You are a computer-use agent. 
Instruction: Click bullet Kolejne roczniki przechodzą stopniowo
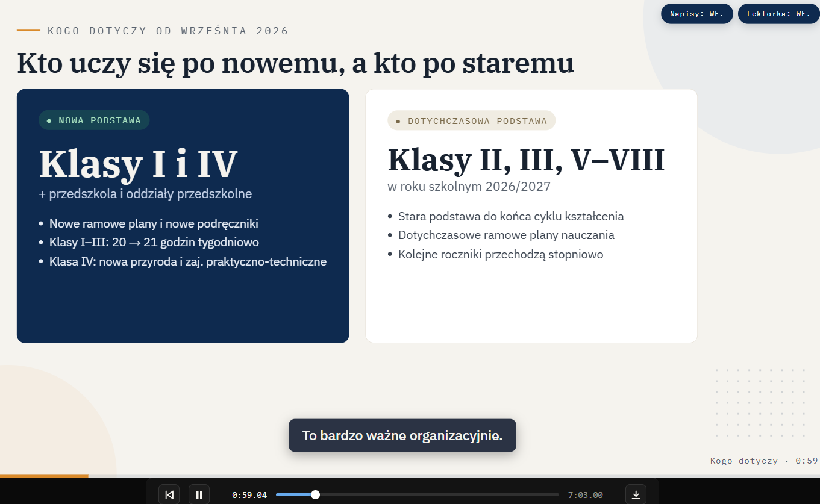point(501,254)
